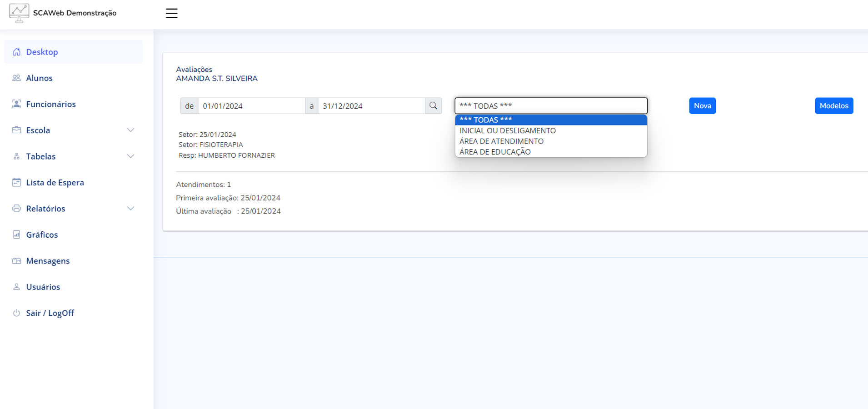Click the Alunos people icon
The height and width of the screenshot is (409, 868).
(x=17, y=78)
